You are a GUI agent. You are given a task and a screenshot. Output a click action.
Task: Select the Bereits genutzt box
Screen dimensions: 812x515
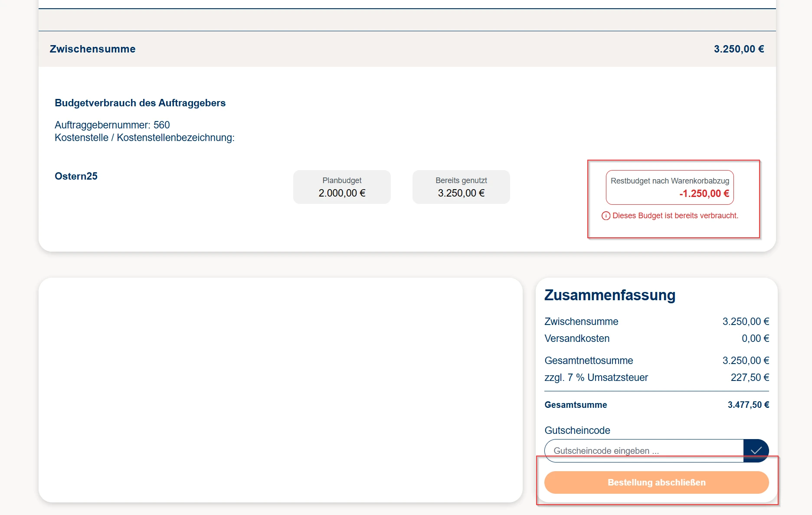pos(461,187)
